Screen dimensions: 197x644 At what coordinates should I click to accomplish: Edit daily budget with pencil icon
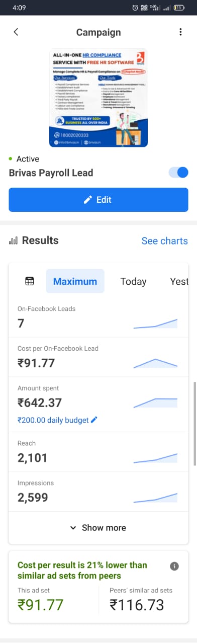point(94,420)
